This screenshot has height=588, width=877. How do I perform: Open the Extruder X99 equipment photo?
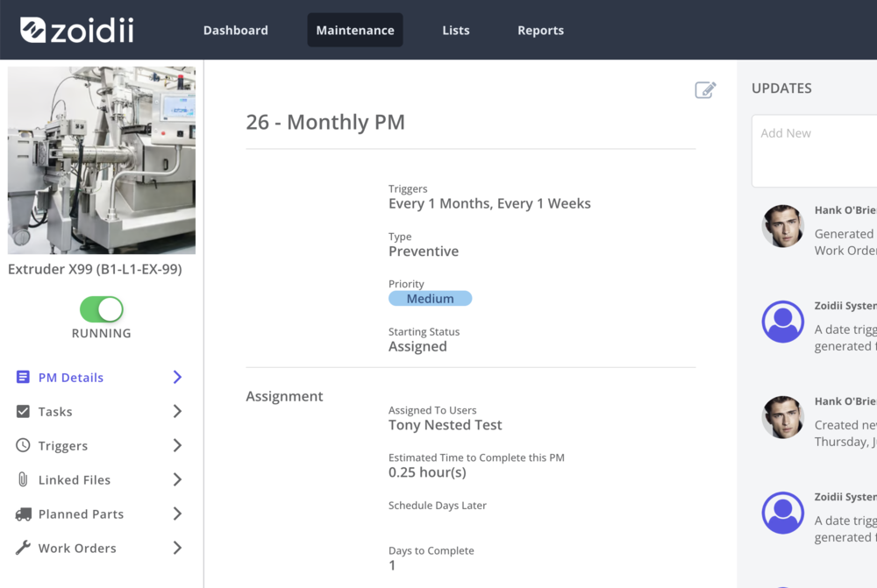pyautogui.click(x=102, y=160)
